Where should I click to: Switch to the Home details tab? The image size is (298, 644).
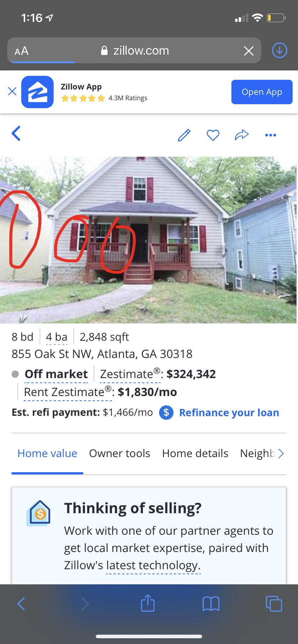click(195, 453)
